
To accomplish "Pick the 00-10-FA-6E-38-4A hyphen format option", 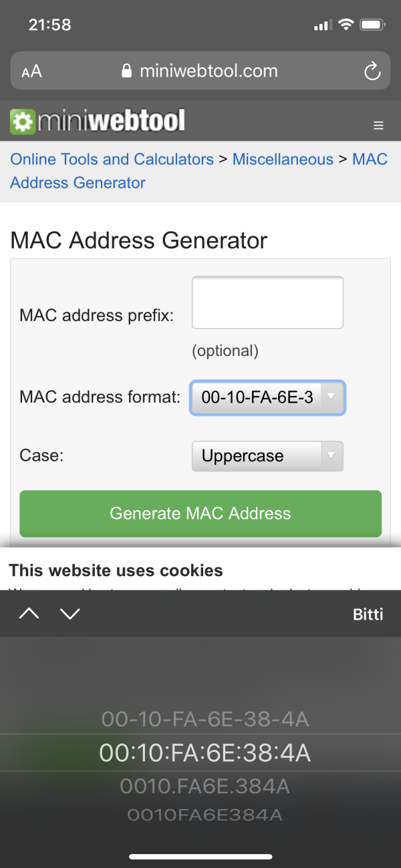I will coord(205,719).
